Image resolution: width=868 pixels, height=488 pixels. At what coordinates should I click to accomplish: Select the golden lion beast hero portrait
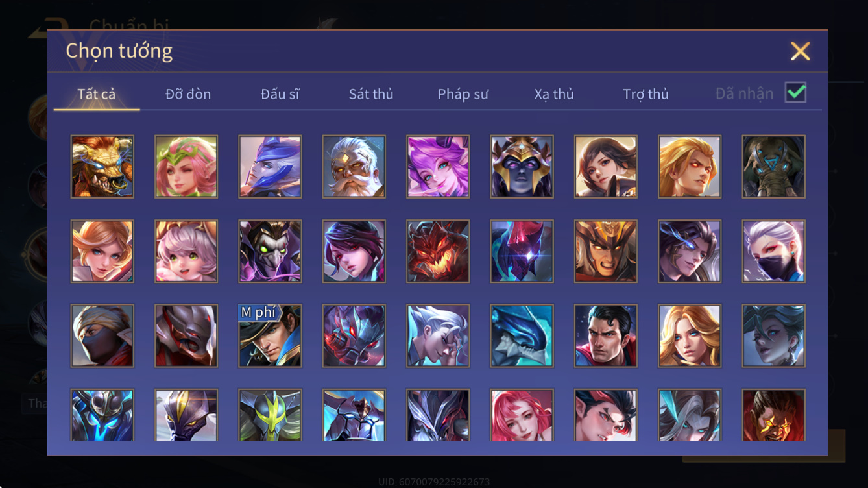pos(102,167)
